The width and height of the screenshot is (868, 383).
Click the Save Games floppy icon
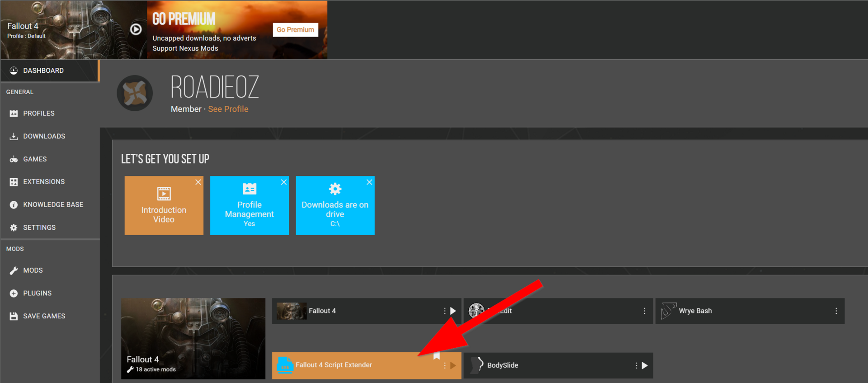coord(14,316)
